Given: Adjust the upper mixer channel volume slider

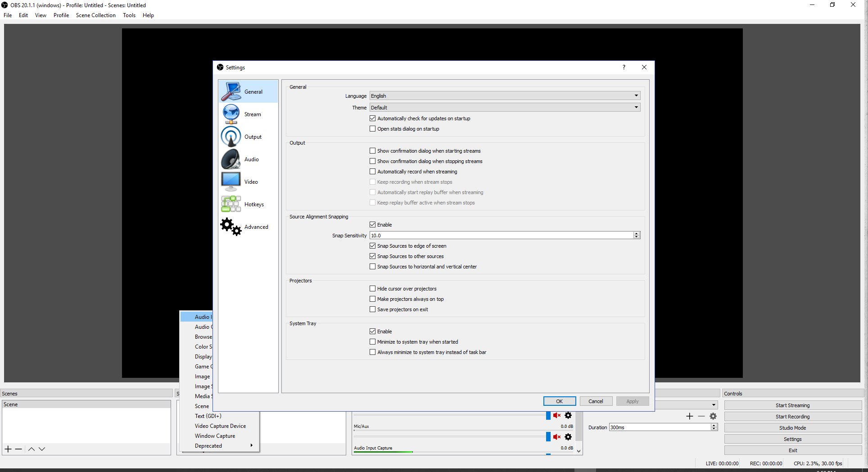Looking at the screenshot, I should point(548,415).
